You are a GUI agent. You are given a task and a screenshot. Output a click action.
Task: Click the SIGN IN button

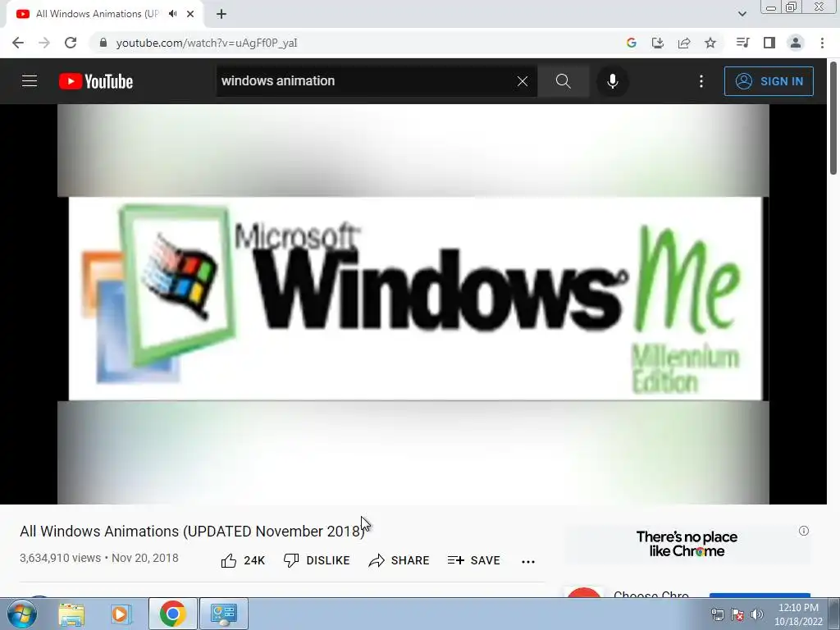coord(769,81)
